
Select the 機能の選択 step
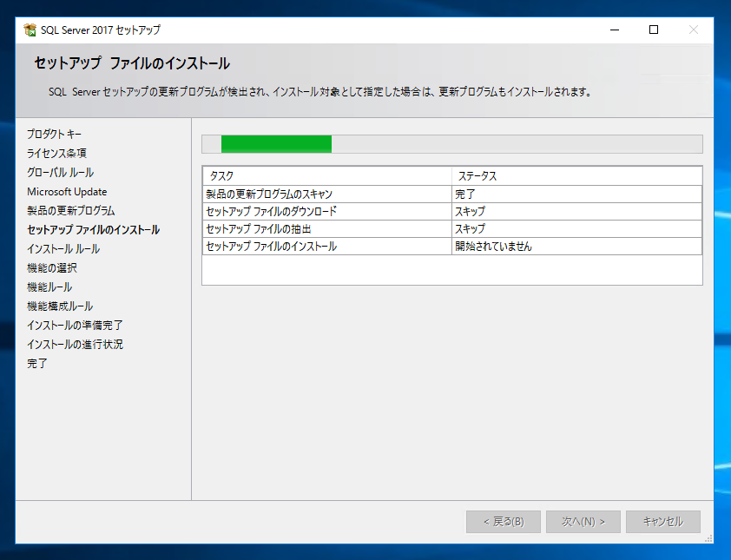pyautogui.click(x=52, y=268)
